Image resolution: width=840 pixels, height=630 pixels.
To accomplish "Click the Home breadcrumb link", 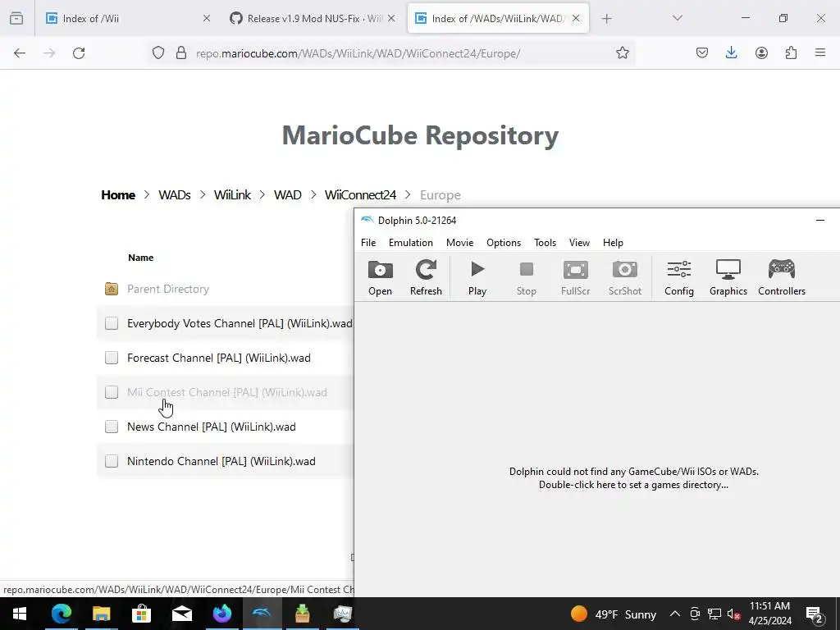I will tap(118, 195).
